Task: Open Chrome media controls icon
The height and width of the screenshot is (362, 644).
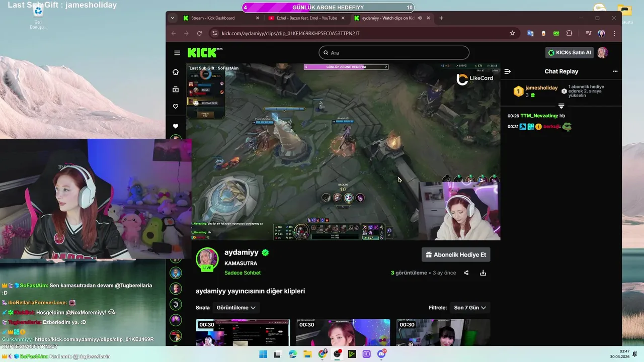Action: click(x=588, y=33)
